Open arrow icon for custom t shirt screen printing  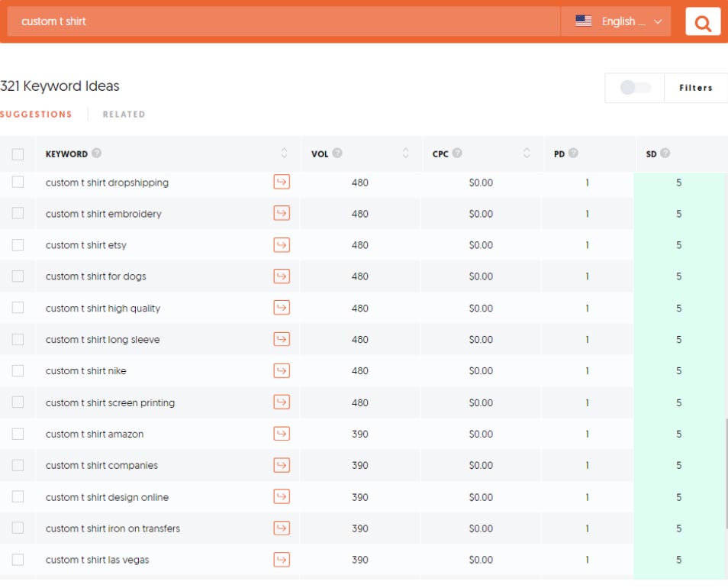tap(282, 402)
